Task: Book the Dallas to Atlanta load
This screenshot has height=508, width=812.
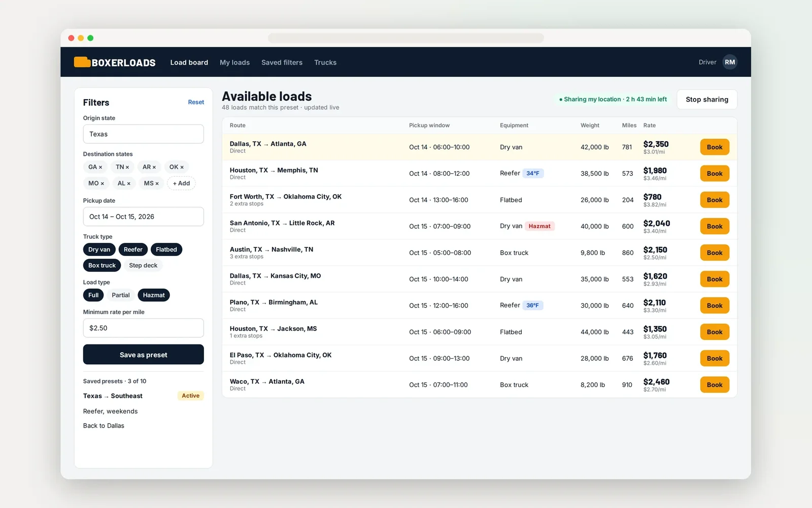Action: [x=715, y=147]
